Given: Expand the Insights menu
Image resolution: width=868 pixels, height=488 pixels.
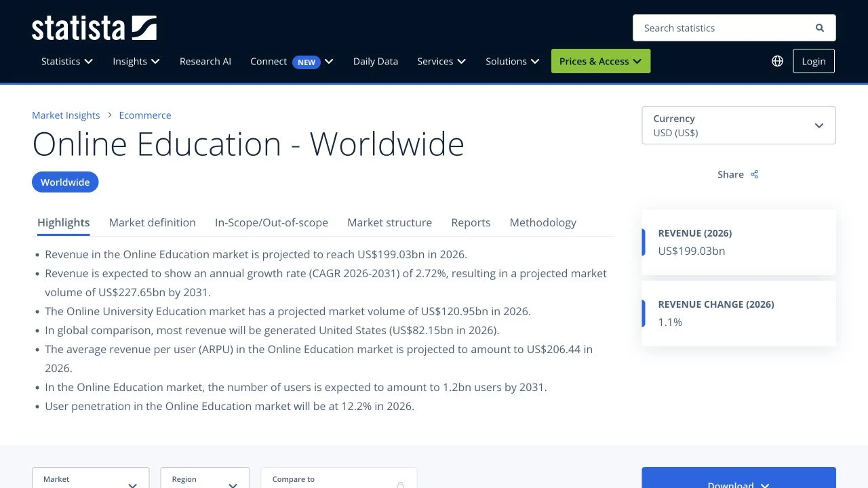Looking at the screenshot, I should pyautogui.click(x=136, y=61).
